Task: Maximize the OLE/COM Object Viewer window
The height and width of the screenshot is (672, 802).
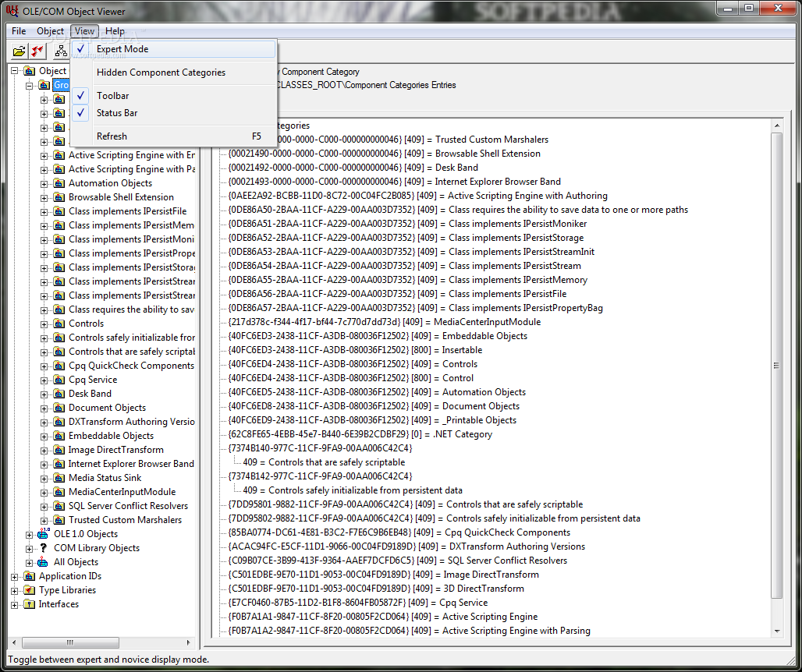Action: coord(749,8)
